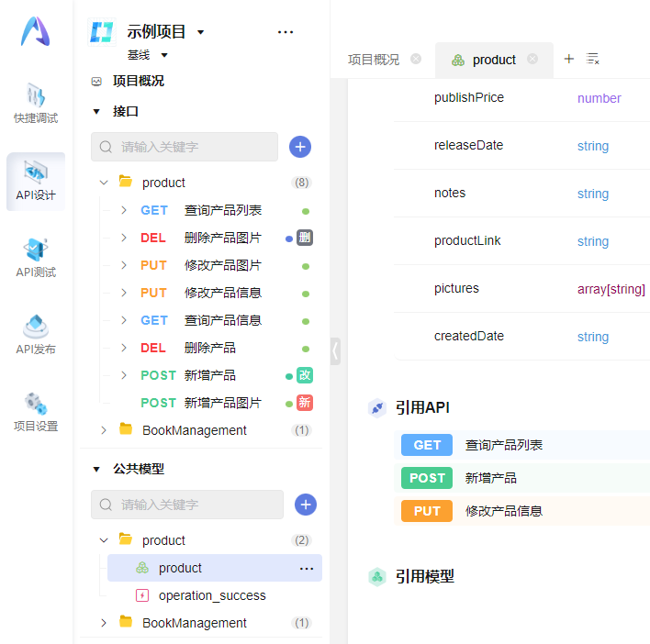Screen dimensions: 650x644
Task: Select operation_success model in the tree
Action: pyautogui.click(x=211, y=595)
